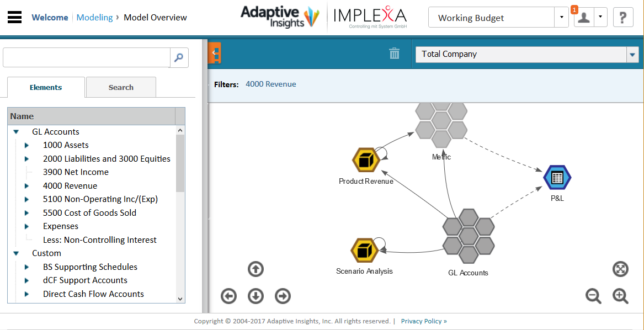The width and height of the screenshot is (644, 330).
Task: Fit diagram to screen icon
Action: [620, 269]
